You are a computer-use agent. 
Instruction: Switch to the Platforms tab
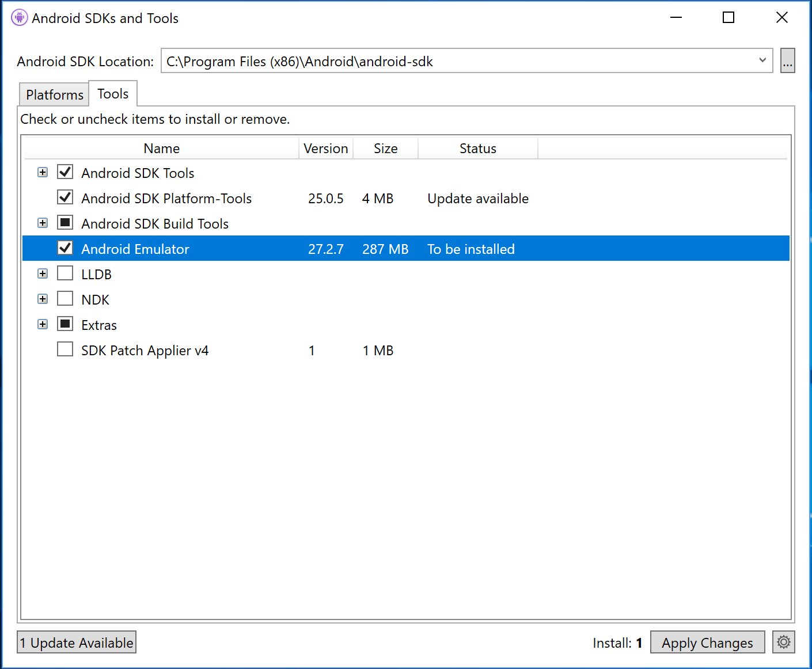pyautogui.click(x=54, y=94)
